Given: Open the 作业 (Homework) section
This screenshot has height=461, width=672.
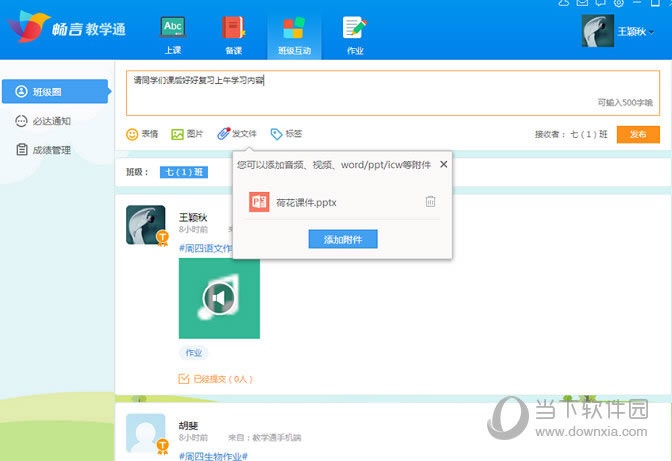Looking at the screenshot, I should coord(354,34).
